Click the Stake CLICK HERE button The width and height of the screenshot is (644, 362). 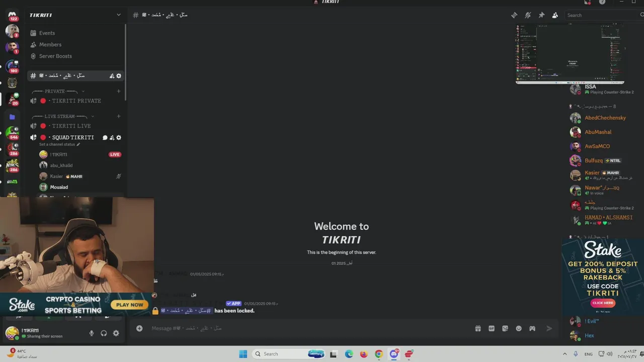(603, 303)
